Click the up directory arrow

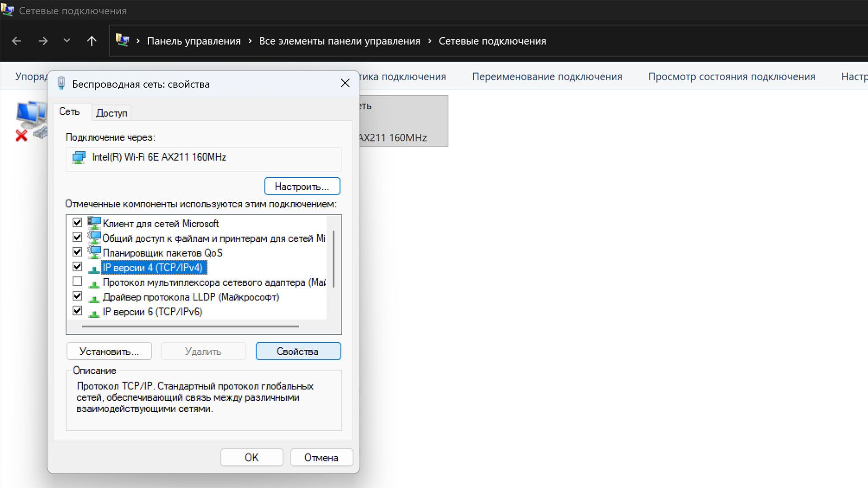click(92, 41)
